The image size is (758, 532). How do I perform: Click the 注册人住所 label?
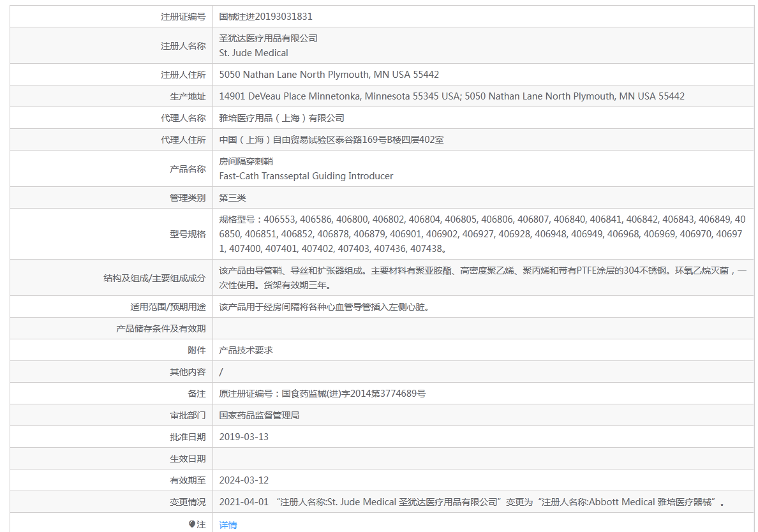click(183, 75)
